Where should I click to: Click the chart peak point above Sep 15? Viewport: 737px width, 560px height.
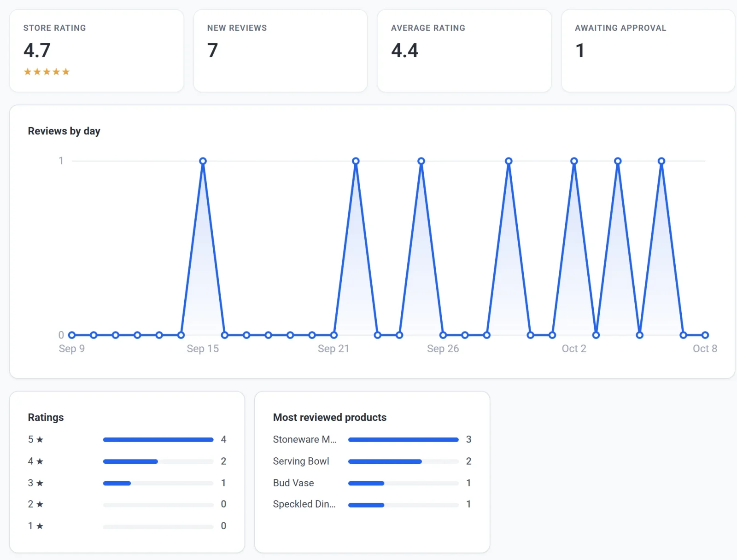click(x=203, y=161)
